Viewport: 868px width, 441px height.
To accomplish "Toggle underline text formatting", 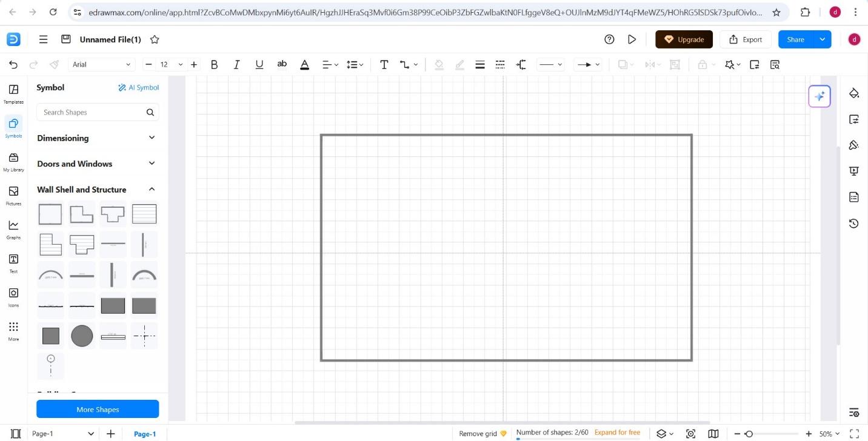I will (259, 64).
